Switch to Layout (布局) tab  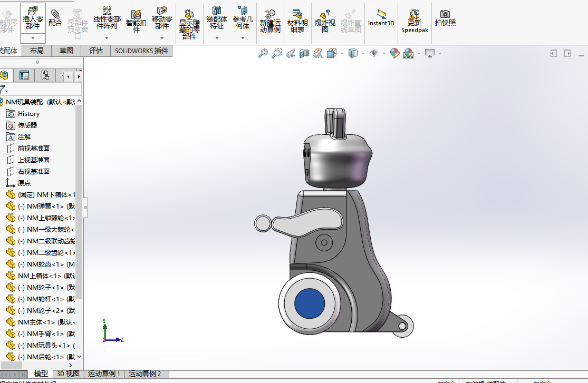[x=37, y=51]
